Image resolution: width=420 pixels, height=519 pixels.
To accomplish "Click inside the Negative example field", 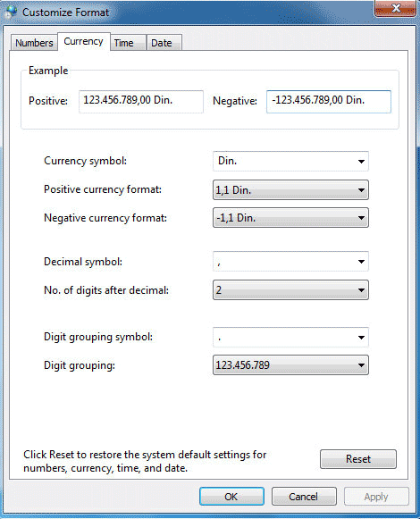I will tap(329, 102).
